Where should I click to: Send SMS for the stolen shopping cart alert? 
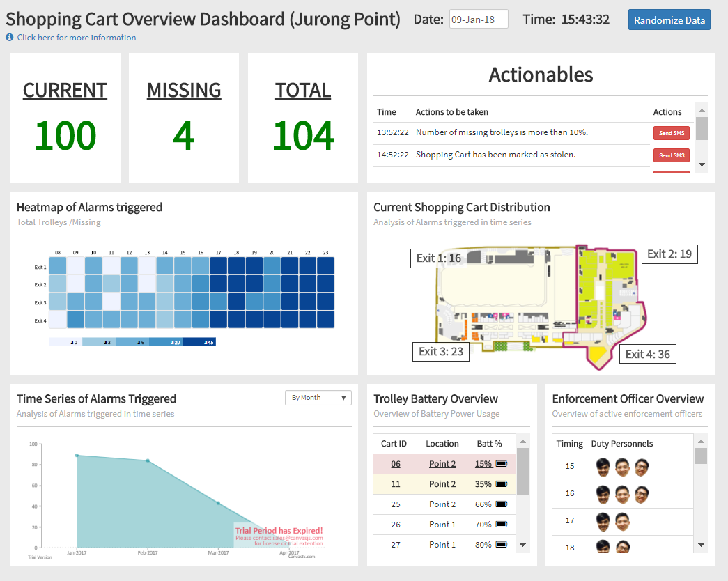click(x=671, y=155)
